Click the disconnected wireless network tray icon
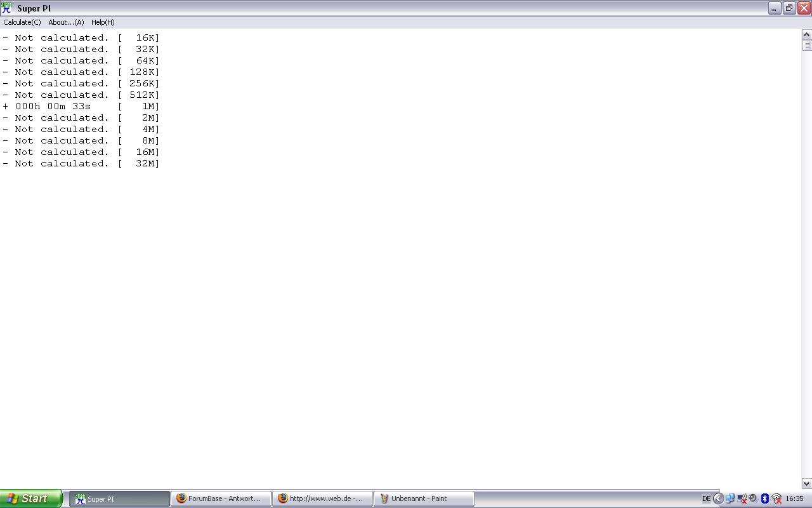812x508 pixels. tap(742, 498)
